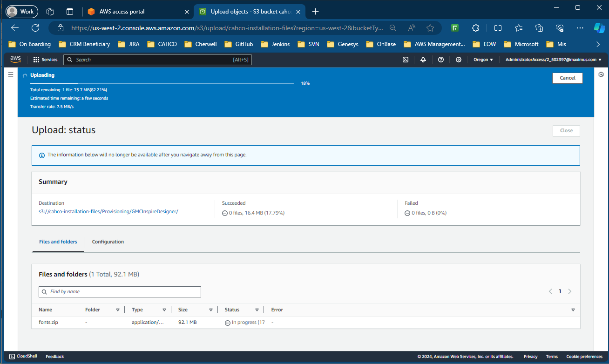Open the AWS Management bookmarks folder
The width and height of the screenshot is (609, 364).
tap(434, 44)
